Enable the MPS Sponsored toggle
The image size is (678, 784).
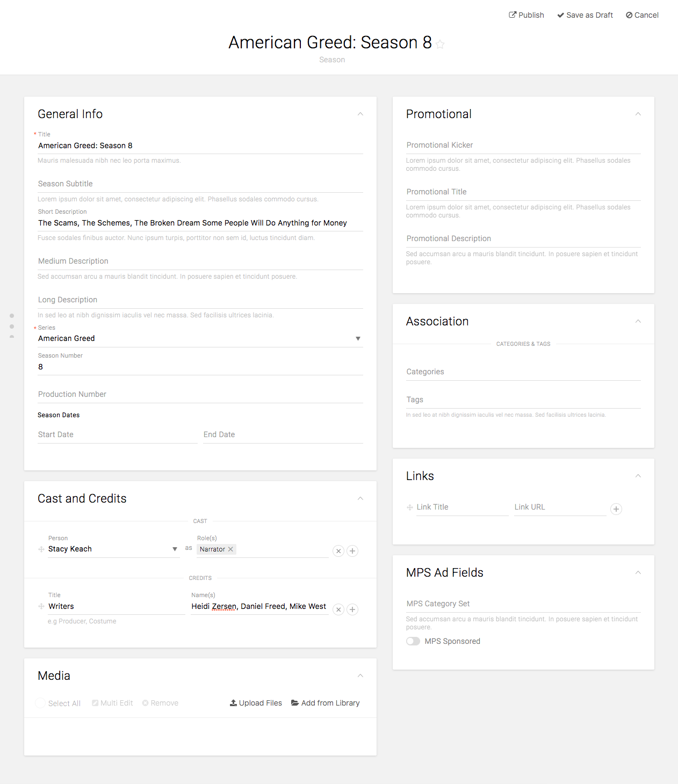413,641
